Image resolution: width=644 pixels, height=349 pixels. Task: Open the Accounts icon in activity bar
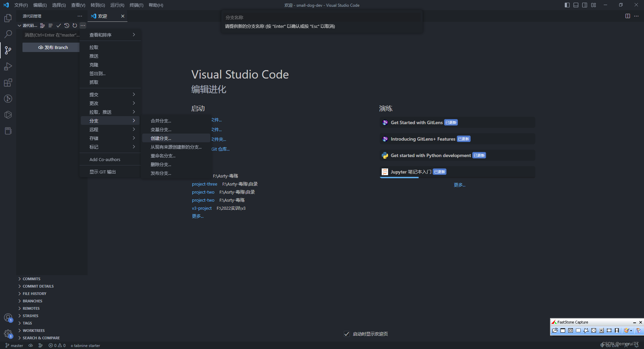pos(8,317)
